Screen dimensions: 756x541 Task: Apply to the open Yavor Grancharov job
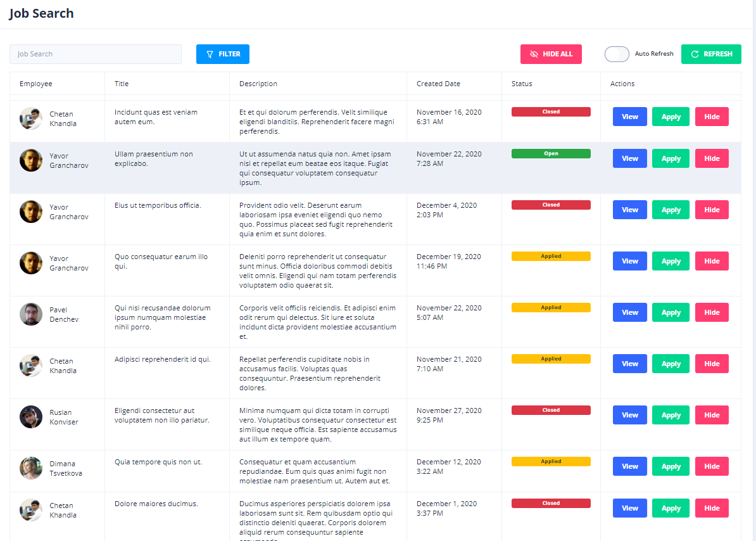[x=671, y=158]
